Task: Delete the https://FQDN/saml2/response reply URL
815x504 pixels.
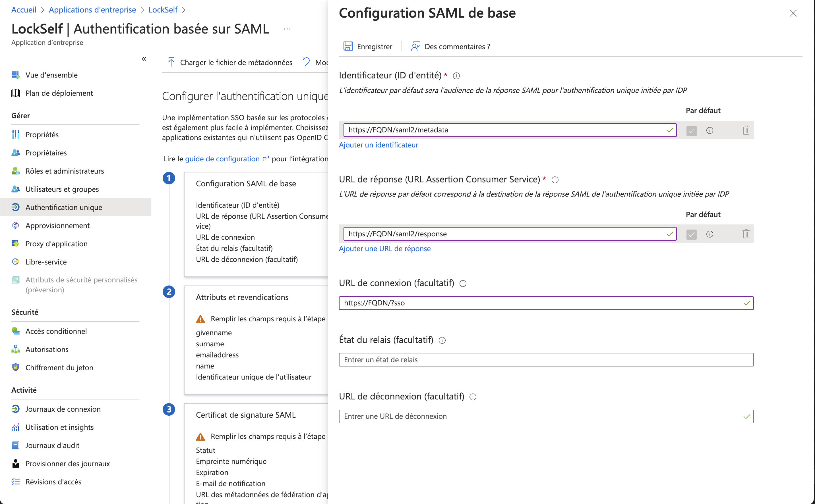Action: click(746, 234)
